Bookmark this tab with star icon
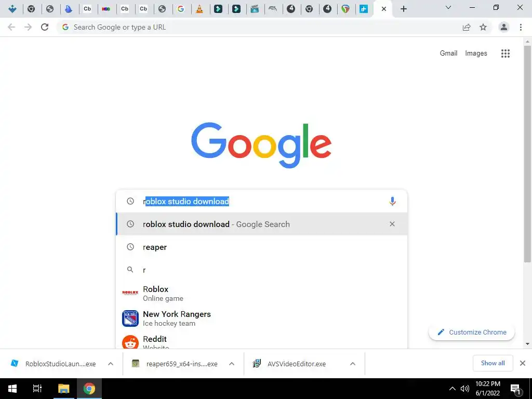The image size is (532, 399). click(483, 27)
